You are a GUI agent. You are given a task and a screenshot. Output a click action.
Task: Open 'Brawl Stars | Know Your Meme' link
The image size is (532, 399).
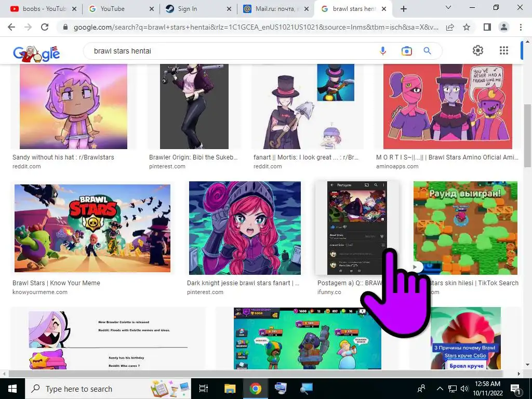click(56, 283)
